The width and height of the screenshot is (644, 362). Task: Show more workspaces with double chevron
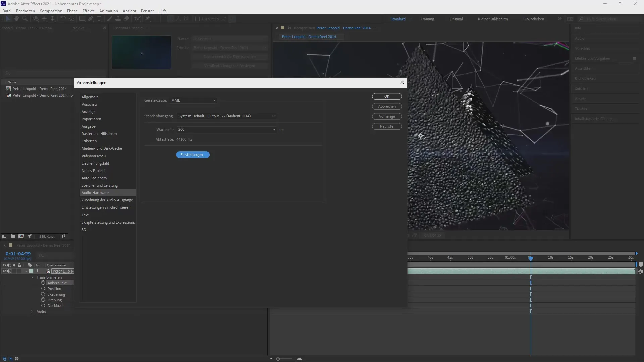coord(560,19)
